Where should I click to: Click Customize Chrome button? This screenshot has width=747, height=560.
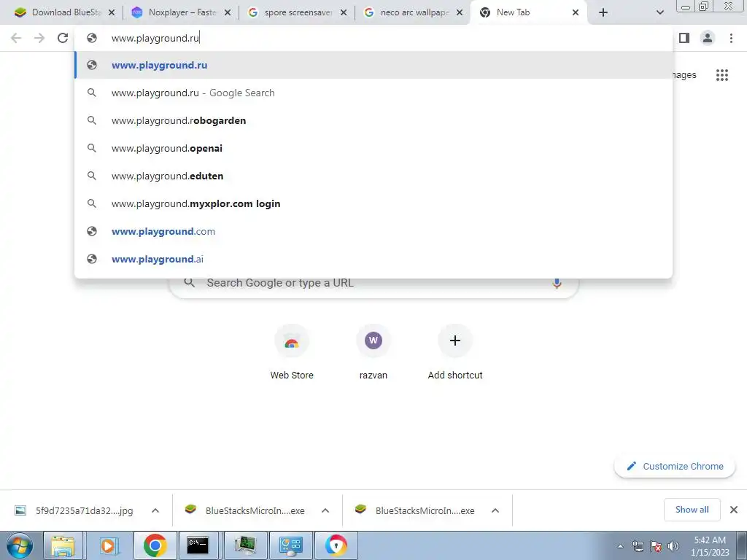click(x=675, y=466)
